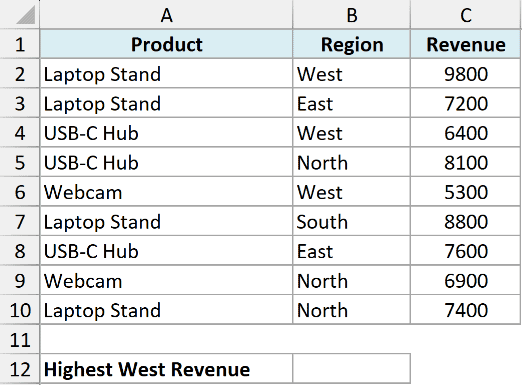Click the Product header cell
This screenshot has width=522, height=385.
click(166, 44)
